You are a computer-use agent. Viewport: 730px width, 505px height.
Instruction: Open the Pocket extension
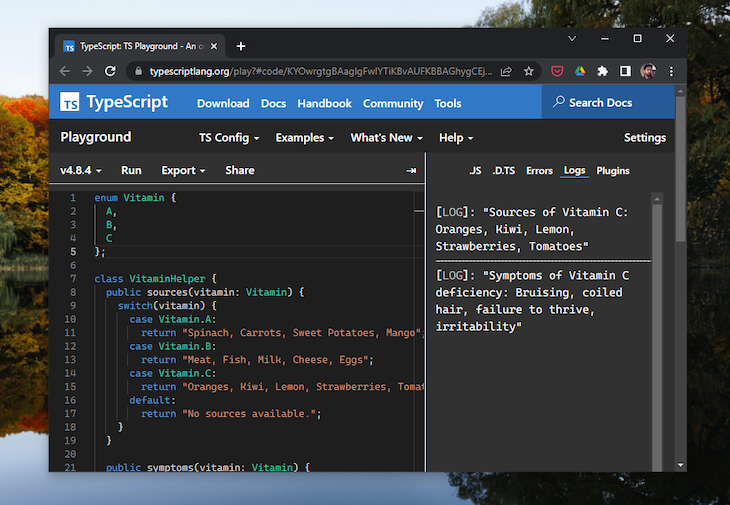coord(557,71)
